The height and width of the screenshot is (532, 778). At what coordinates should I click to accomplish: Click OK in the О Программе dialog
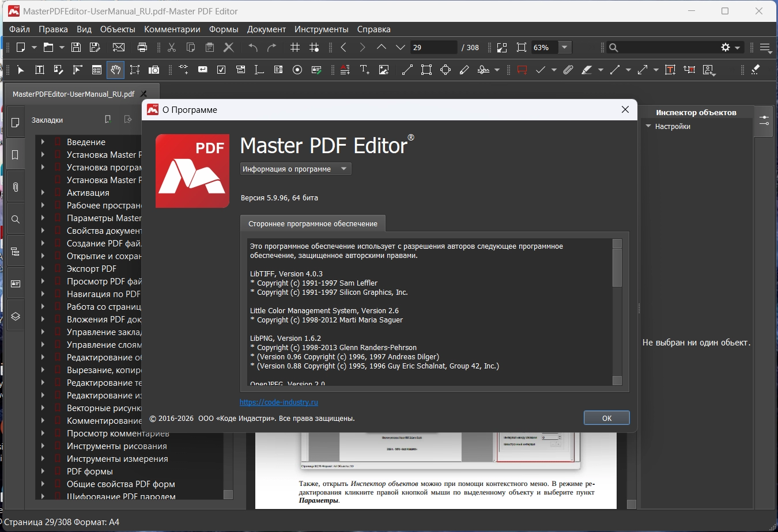[x=607, y=418]
